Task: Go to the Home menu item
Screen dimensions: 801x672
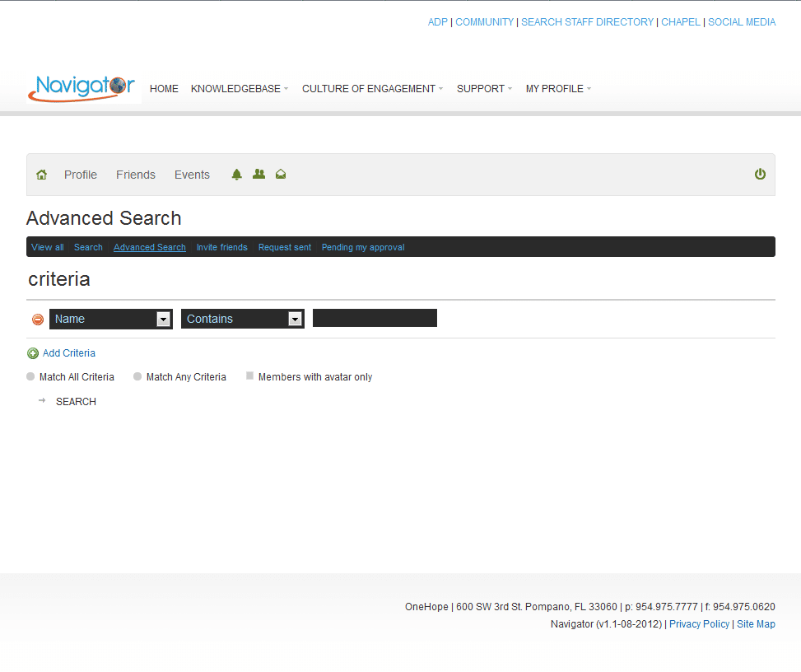Action: click(164, 89)
